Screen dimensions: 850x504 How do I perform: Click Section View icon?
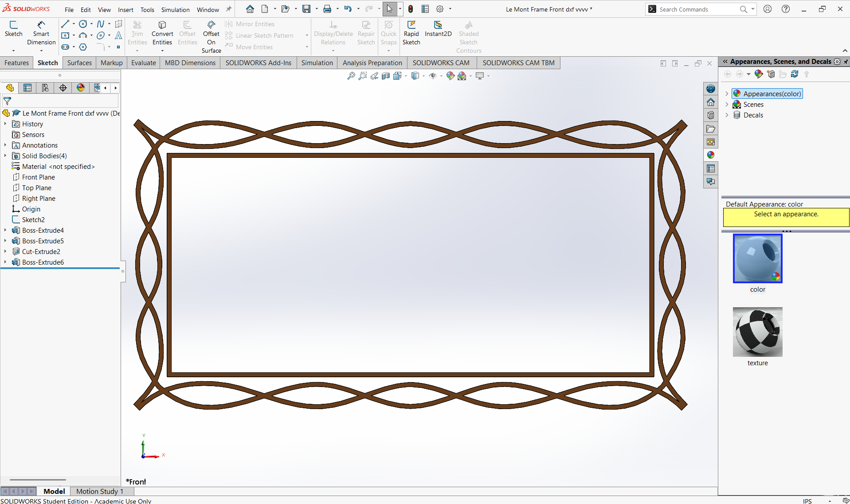coord(386,76)
